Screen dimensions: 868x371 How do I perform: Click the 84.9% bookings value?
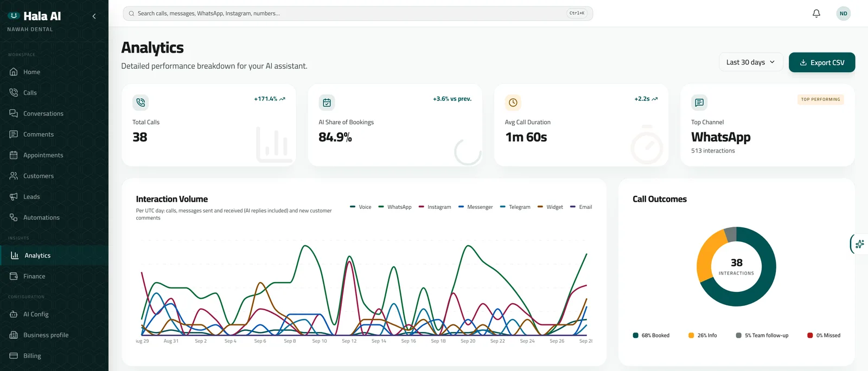335,137
